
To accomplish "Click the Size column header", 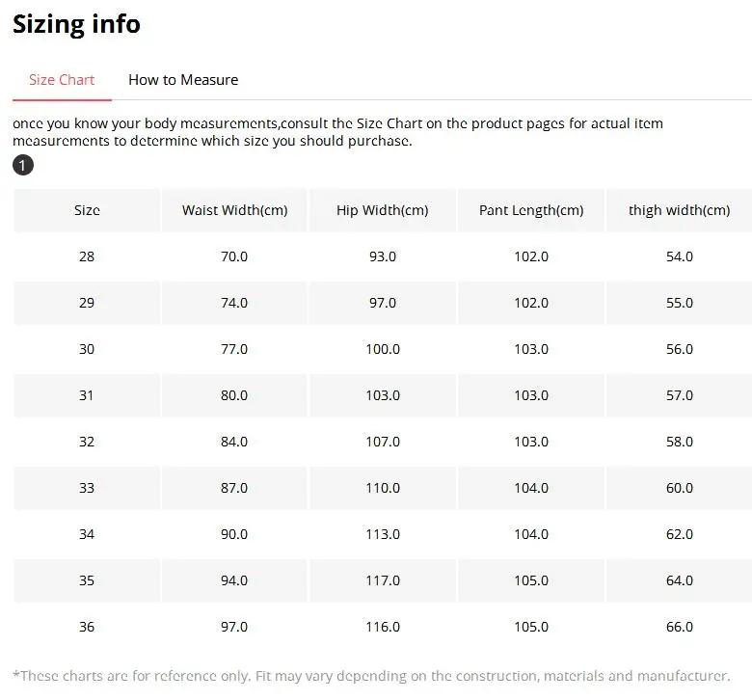I will pyautogui.click(x=87, y=210).
